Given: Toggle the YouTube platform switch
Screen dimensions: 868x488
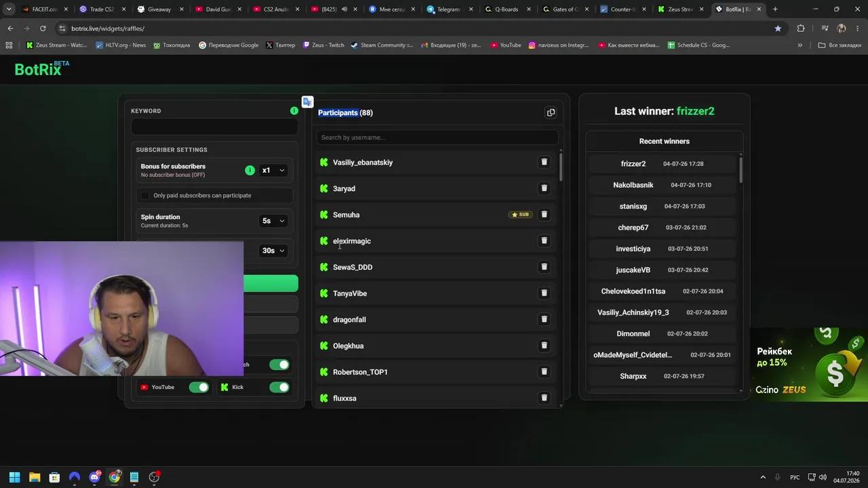Looking at the screenshot, I should [199, 387].
